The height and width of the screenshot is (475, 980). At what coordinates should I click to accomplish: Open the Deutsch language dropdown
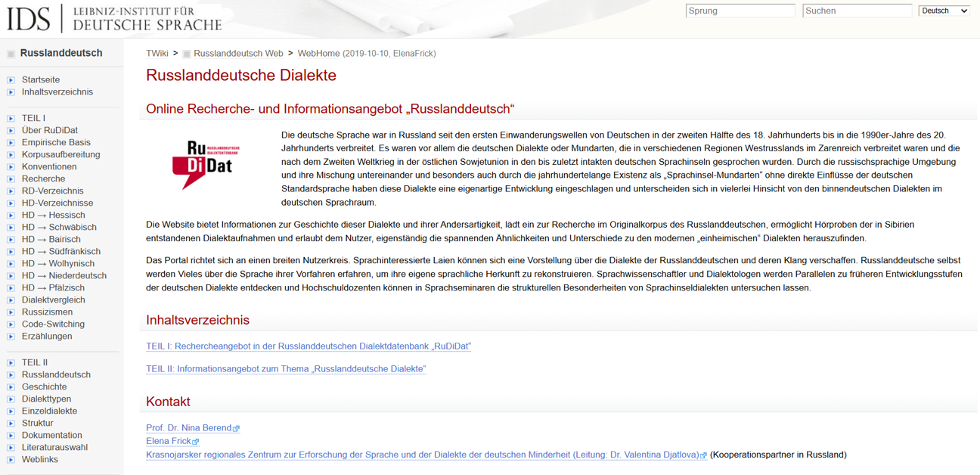pyautogui.click(x=943, y=10)
